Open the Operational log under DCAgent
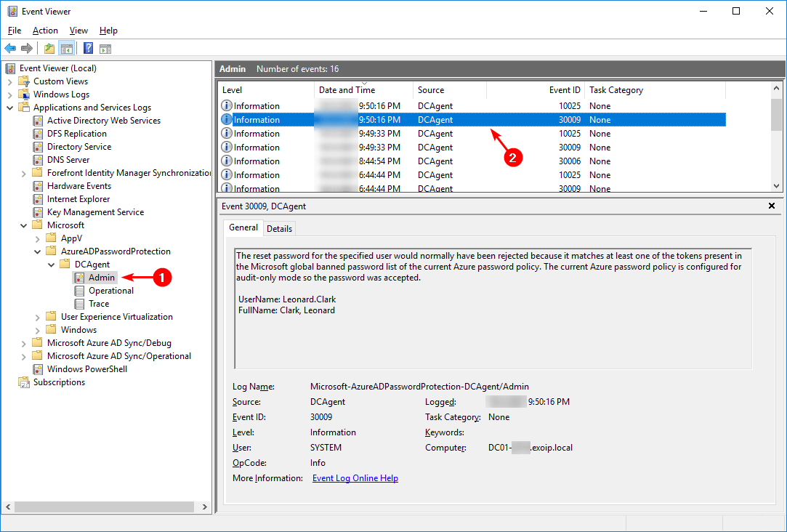The height and width of the screenshot is (532, 787). point(110,291)
